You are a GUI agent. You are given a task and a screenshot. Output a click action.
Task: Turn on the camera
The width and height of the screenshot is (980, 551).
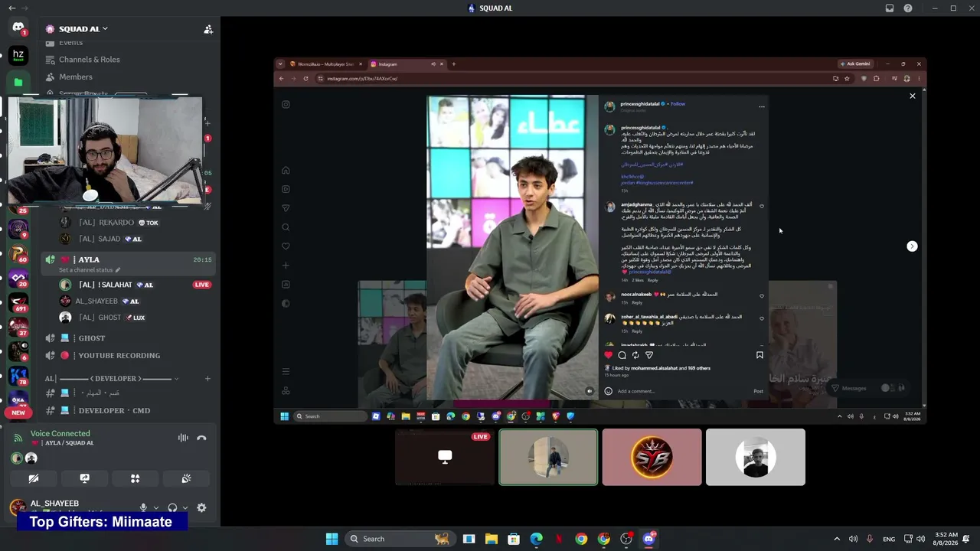tap(34, 478)
